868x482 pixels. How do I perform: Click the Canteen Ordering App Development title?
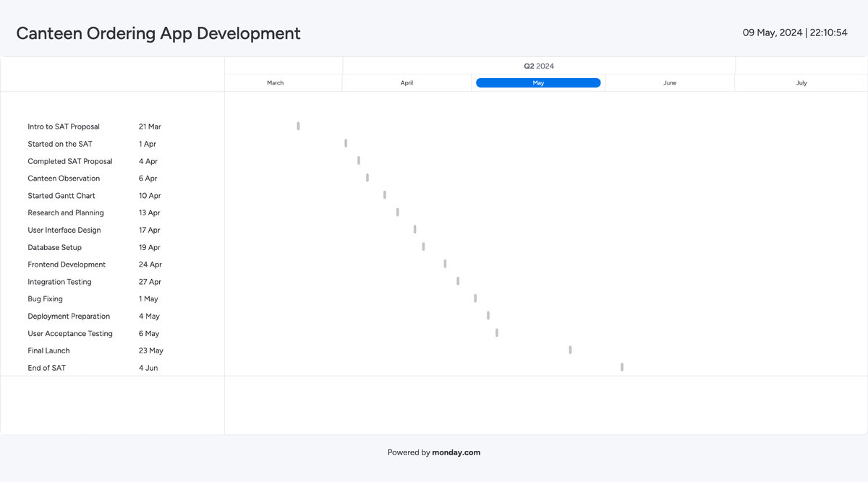tap(158, 33)
